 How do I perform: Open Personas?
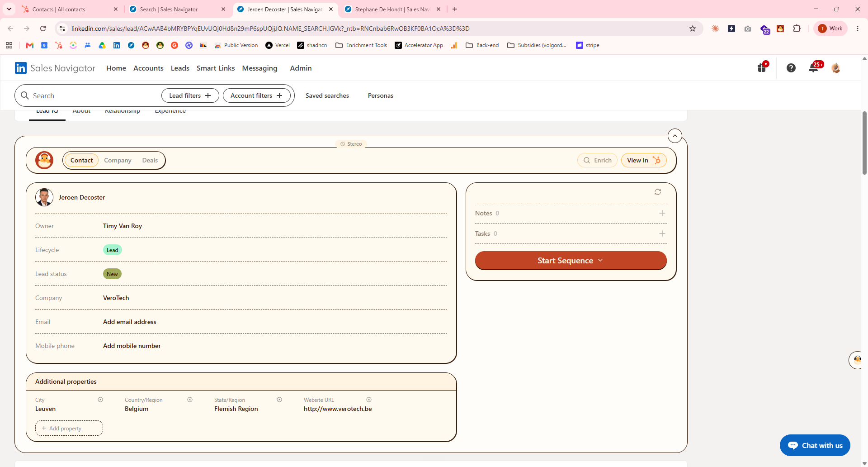pos(381,95)
